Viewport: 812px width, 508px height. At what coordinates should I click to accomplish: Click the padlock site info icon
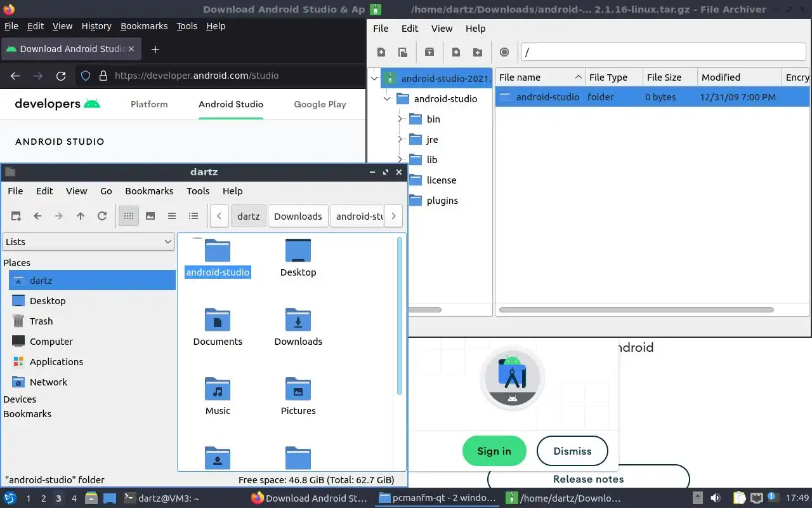click(x=103, y=76)
